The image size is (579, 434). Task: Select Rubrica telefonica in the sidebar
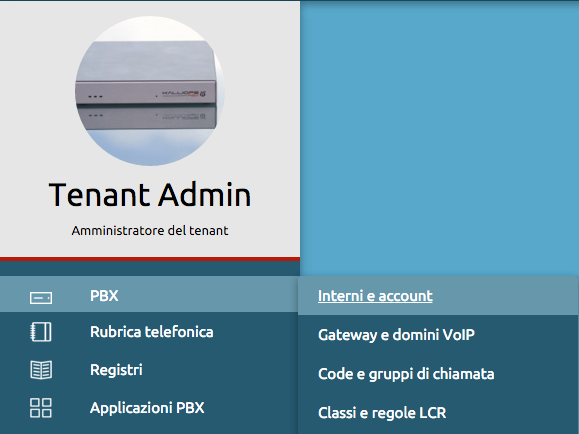pos(149,332)
